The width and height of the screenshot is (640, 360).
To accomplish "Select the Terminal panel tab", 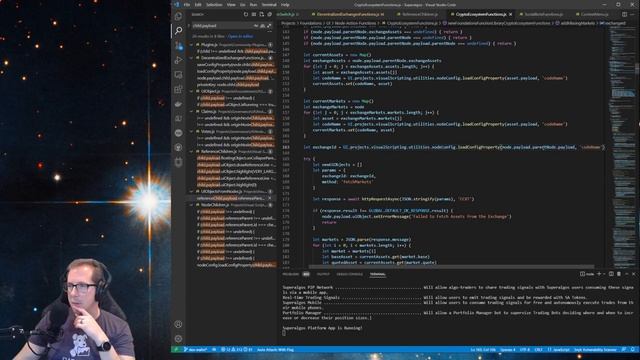I will [x=378, y=274].
